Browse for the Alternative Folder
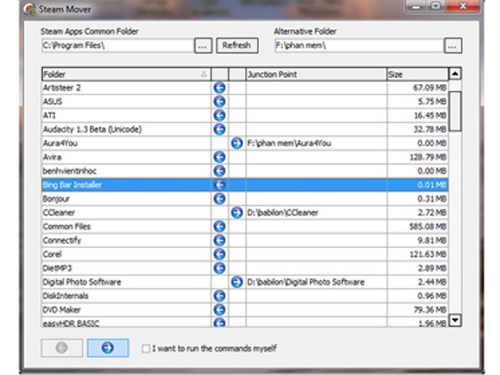The width and height of the screenshot is (500, 375). pos(453,46)
